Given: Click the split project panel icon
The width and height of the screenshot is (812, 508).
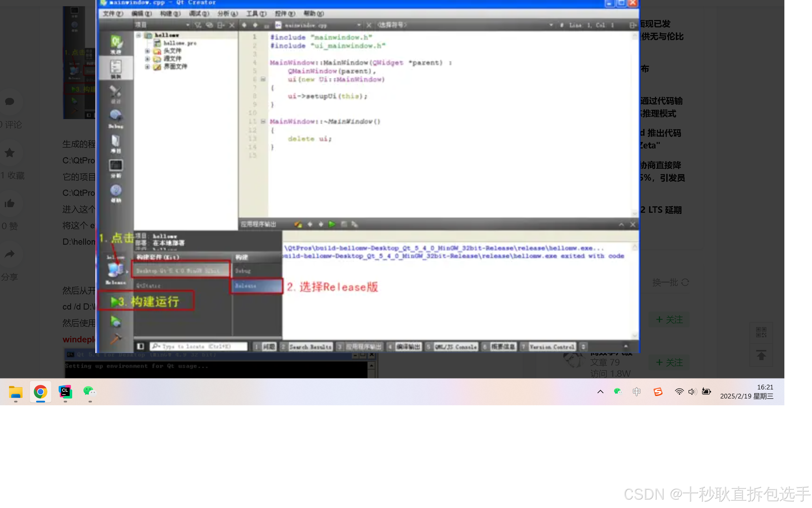Looking at the screenshot, I should (x=221, y=25).
